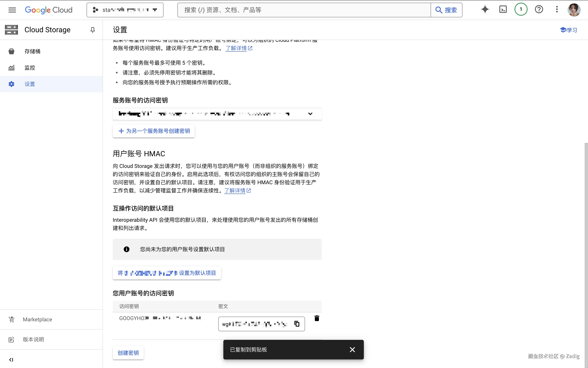
Task: Open the project selector dropdown
Action: [125, 10]
